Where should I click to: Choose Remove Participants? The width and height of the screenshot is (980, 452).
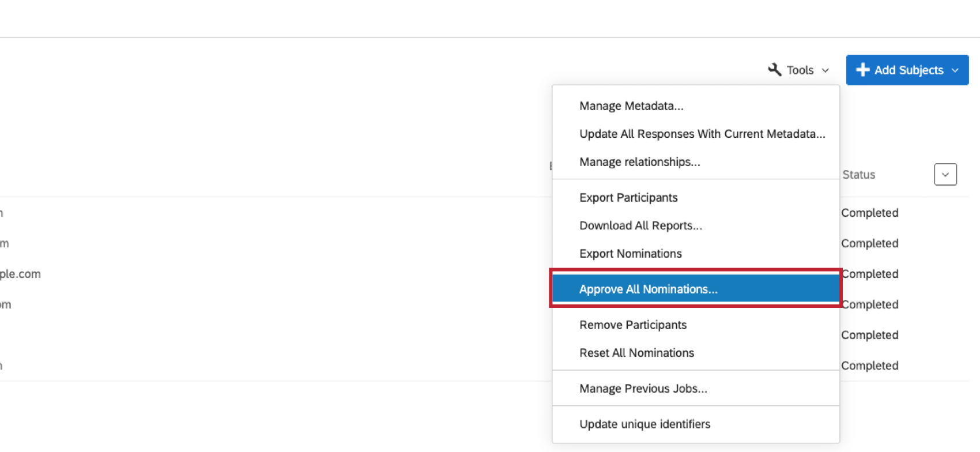pyautogui.click(x=633, y=325)
